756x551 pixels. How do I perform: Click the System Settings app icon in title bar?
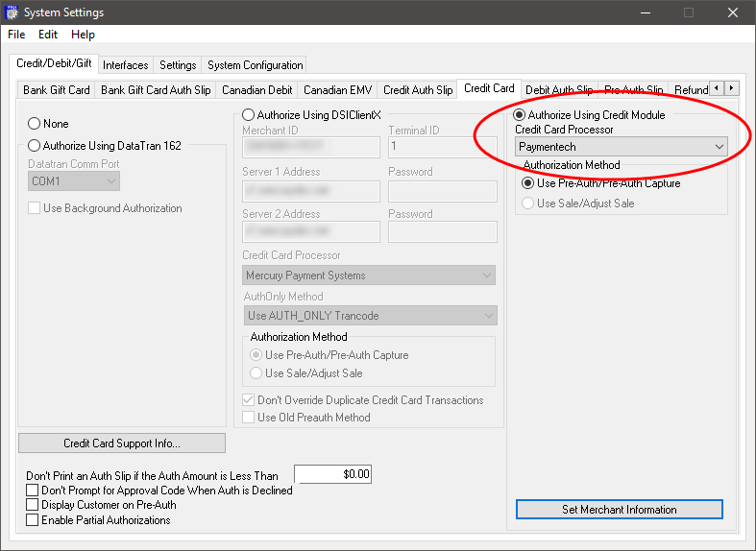(x=11, y=12)
